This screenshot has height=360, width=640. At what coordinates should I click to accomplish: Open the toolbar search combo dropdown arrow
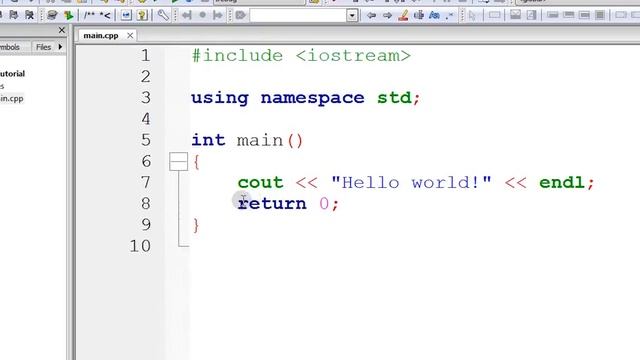pyautogui.click(x=352, y=16)
